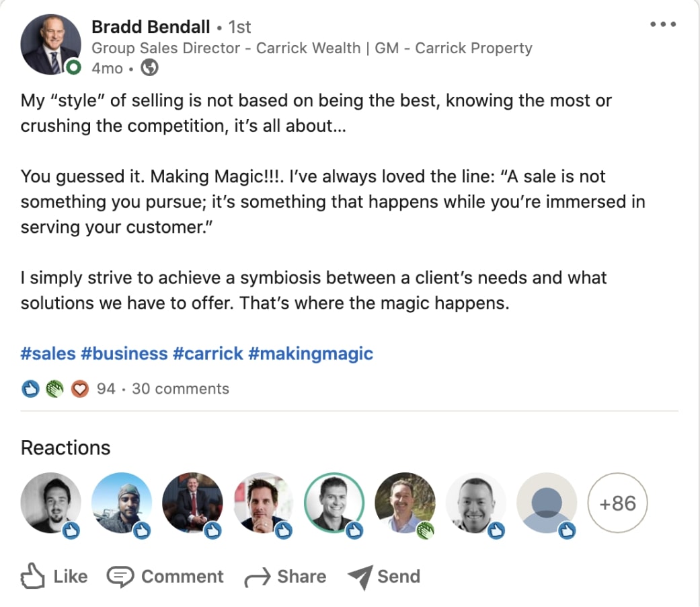Send the post via paper plane
The height and width of the screenshot is (607, 700).
click(x=384, y=577)
